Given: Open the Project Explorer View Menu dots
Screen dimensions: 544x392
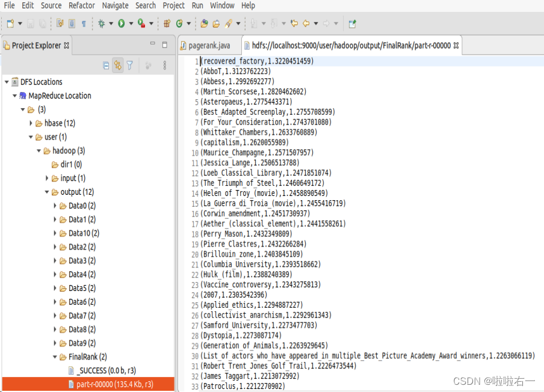Looking at the screenshot, I should (164, 65).
